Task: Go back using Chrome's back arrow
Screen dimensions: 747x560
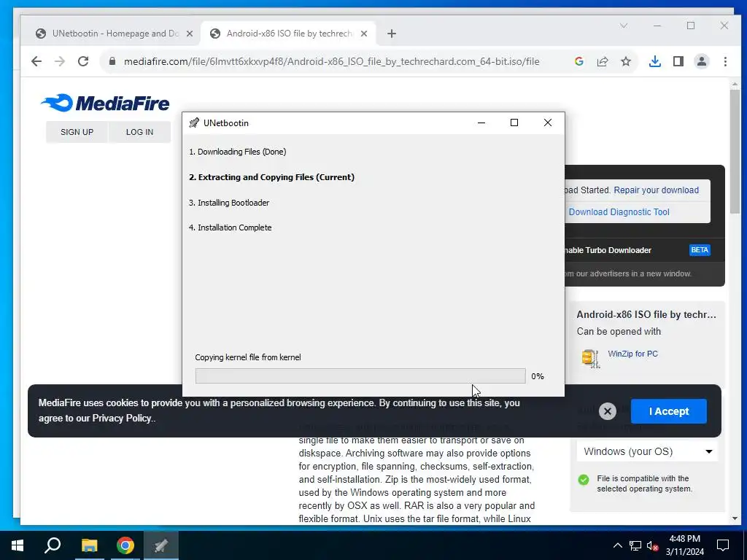Action: pos(36,61)
